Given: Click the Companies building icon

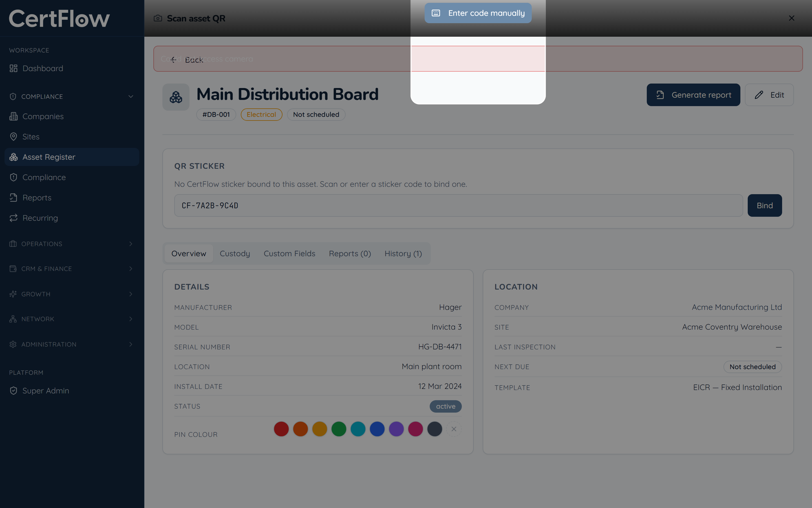Looking at the screenshot, I should (14, 116).
